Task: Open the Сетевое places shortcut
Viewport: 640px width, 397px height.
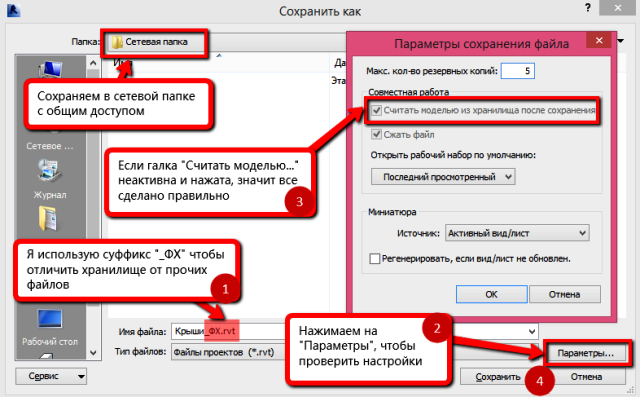Action: click(x=50, y=146)
